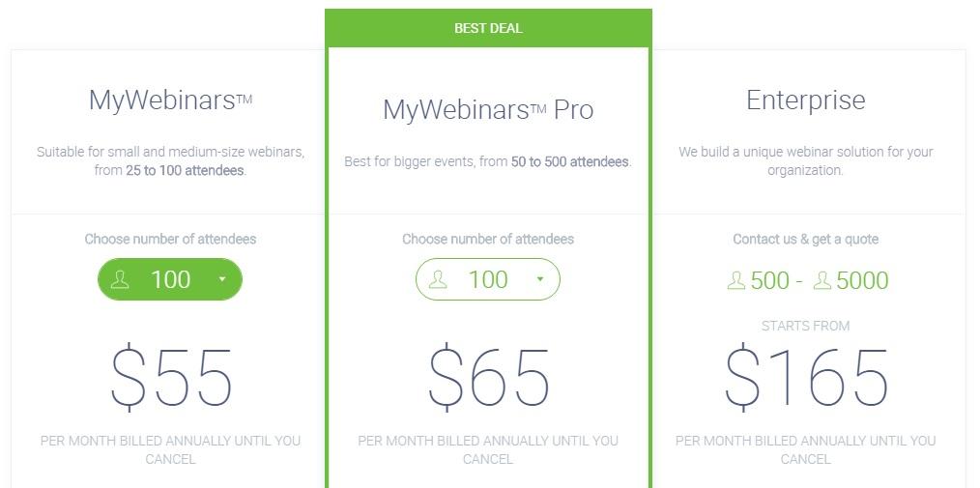980x488 pixels.
Task: Click the person icon in MyWebinars attendee selector
Action: coord(120,279)
